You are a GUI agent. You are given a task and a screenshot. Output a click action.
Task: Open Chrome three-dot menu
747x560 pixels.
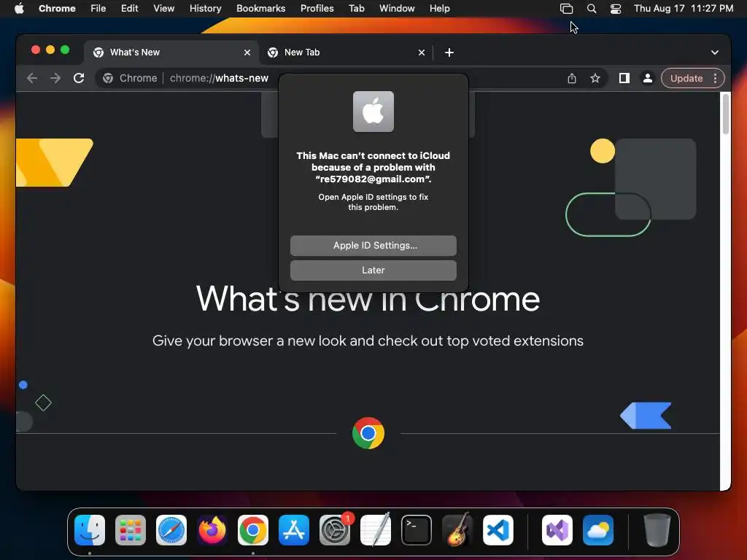pyautogui.click(x=715, y=78)
